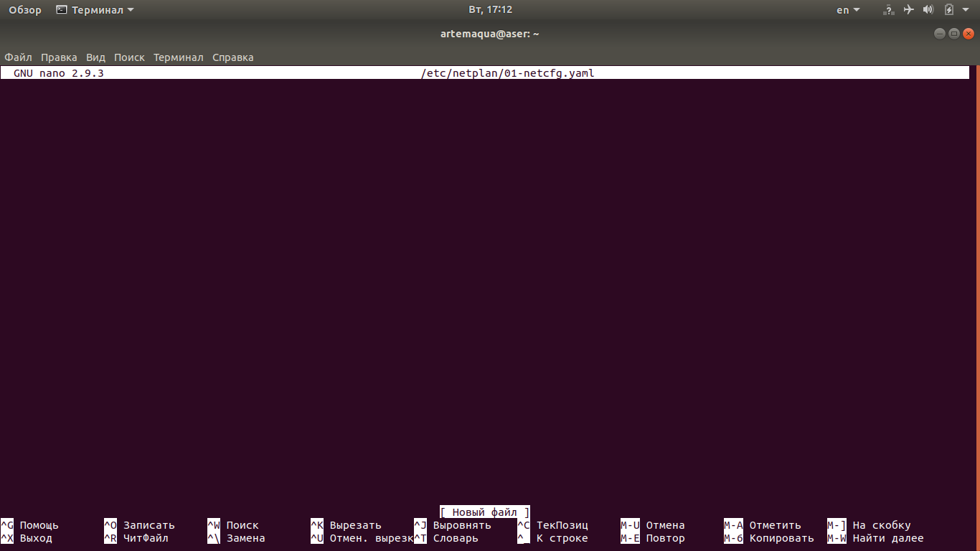Select the Вид menu
The image size is (980, 551).
(95, 57)
